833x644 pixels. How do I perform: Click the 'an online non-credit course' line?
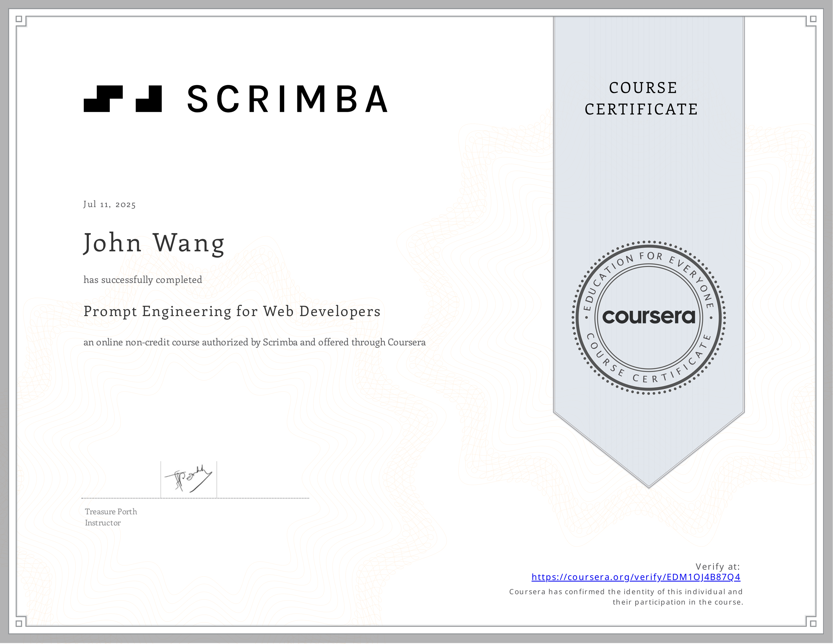254,342
